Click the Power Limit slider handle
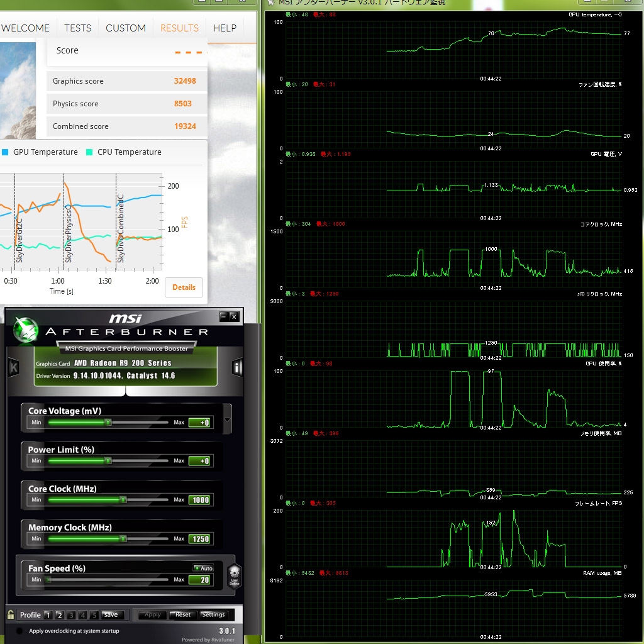 108,461
